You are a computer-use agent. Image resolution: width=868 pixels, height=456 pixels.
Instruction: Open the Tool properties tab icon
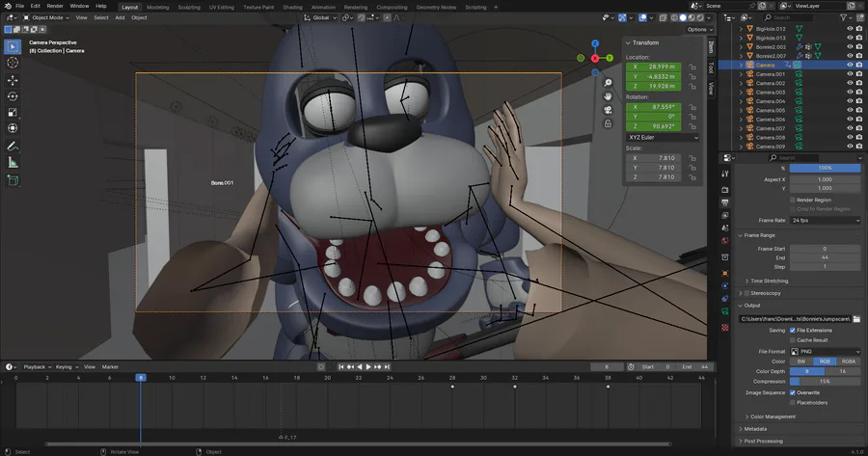click(725, 174)
